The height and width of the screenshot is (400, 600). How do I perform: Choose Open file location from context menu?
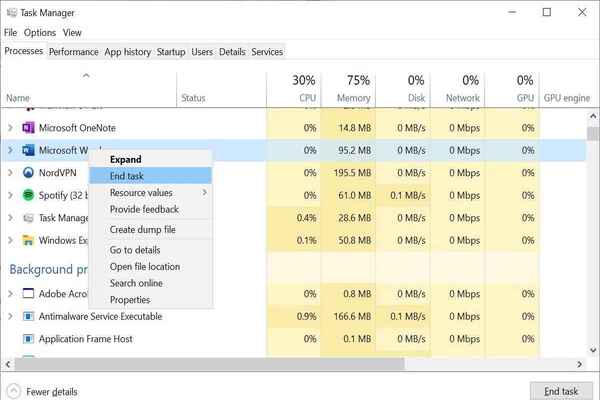[145, 267]
